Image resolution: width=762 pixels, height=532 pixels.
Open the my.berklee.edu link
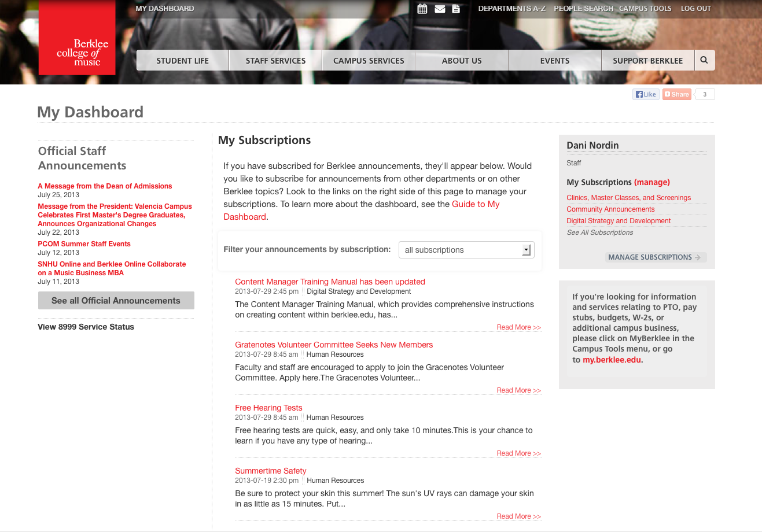click(612, 360)
